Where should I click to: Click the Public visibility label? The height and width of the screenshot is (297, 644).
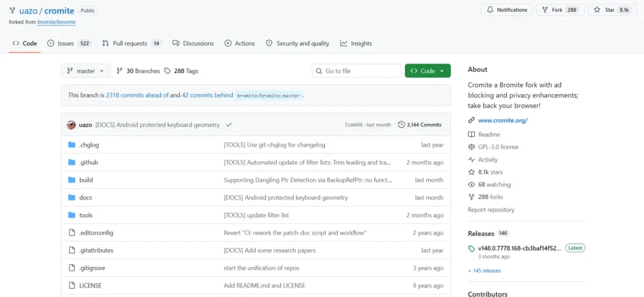pos(87,11)
